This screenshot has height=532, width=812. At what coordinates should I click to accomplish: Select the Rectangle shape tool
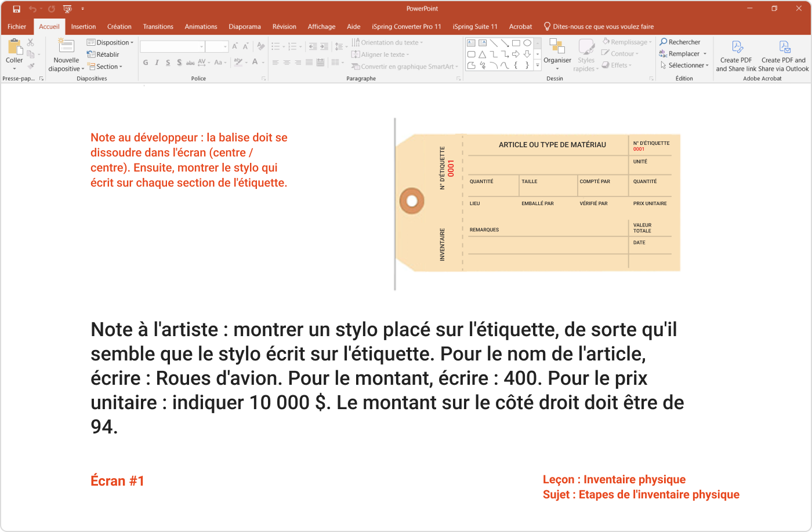click(516, 42)
